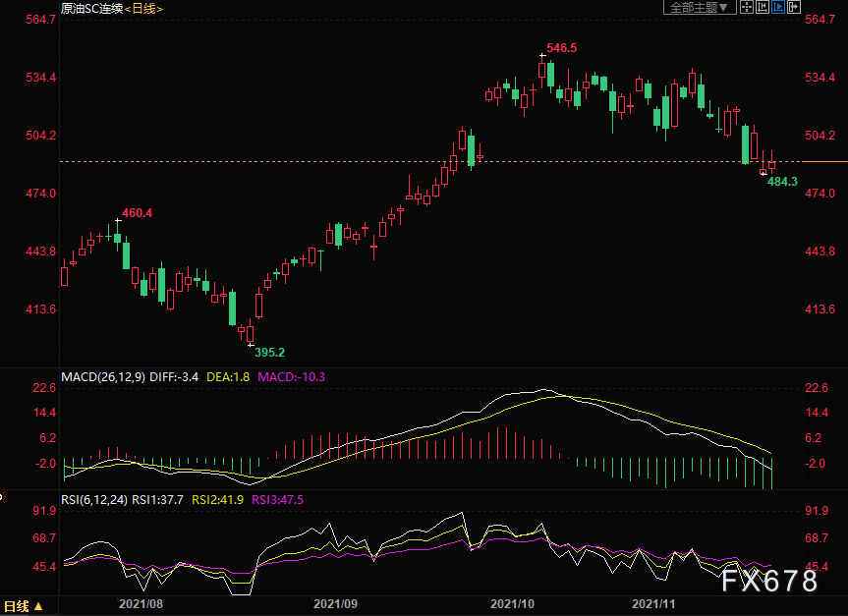Viewport: 848px width, 616px height.
Task: Click the small red icon at left edge
Action: click(2, 496)
